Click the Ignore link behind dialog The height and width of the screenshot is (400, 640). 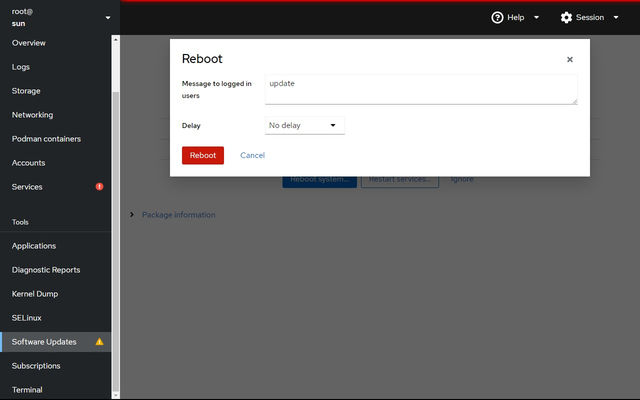click(x=462, y=180)
